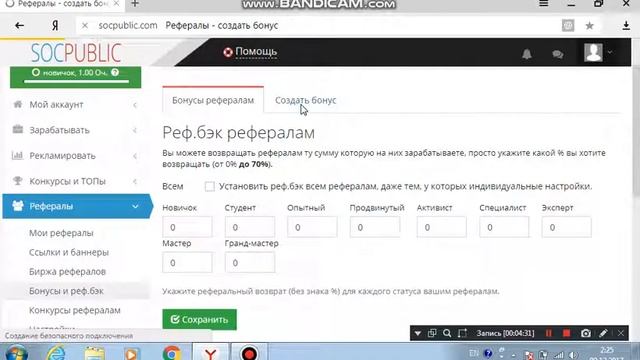The image size is (640, 360).
Task: Focus the Специалист percent field
Action: [504, 227]
